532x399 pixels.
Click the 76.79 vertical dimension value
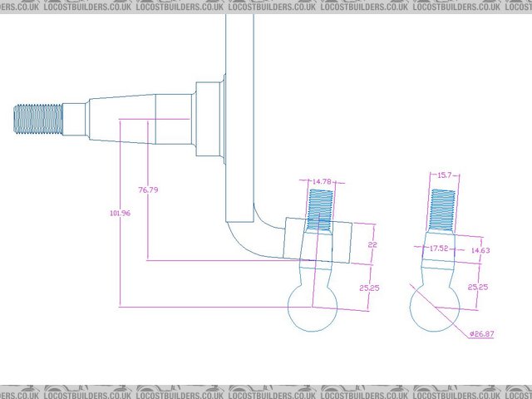tap(148, 190)
